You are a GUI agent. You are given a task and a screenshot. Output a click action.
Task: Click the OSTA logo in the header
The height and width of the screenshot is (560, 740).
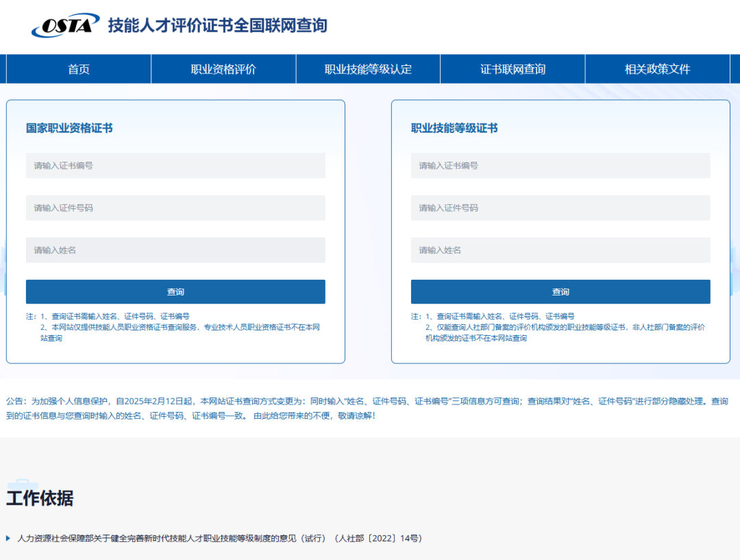click(x=66, y=26)
